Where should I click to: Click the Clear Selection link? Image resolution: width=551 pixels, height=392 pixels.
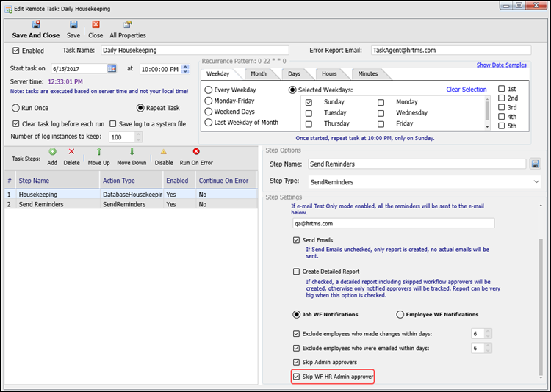(466, 90)
